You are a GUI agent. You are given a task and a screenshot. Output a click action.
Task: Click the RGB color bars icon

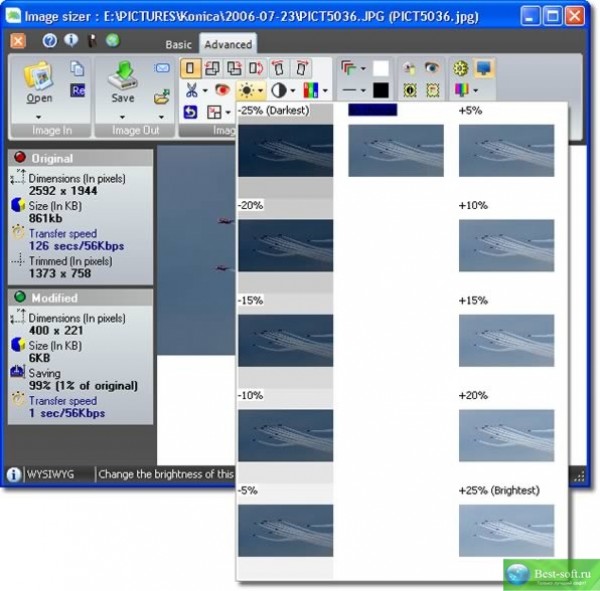click(311, 91)
